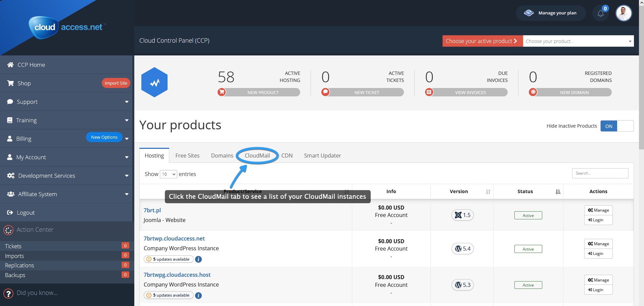Click the Training book icon
644x306 pixels.
[10, 120]
